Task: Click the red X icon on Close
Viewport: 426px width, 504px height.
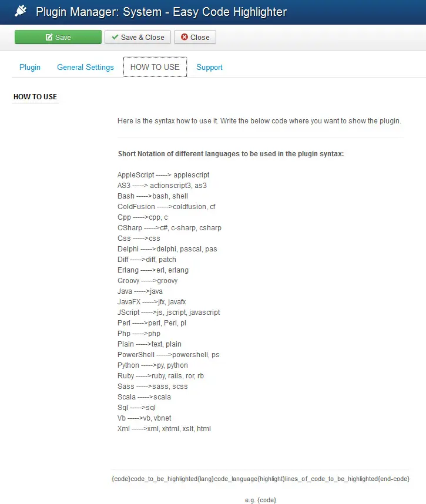Action: 185,37
